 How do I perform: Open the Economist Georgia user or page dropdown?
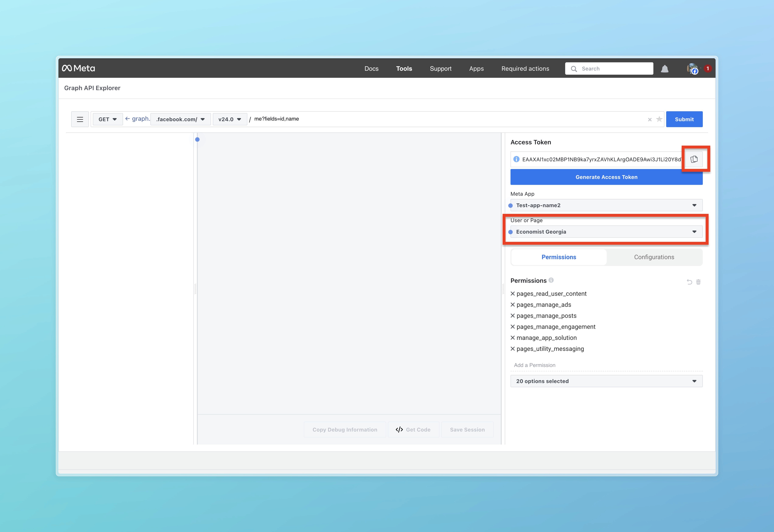pyautogui.click(x=606, y=232)
